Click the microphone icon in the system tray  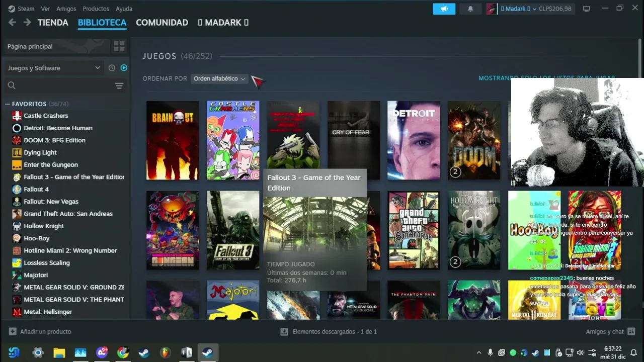[490, 352]
